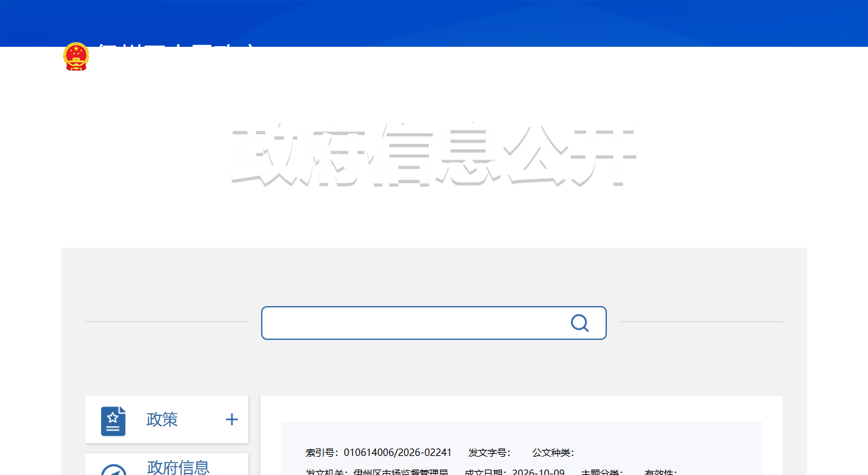The height and width of the screenshot is (475, 868).
Task: Click the magnifier search icon
Action: [x=580, y=323]
